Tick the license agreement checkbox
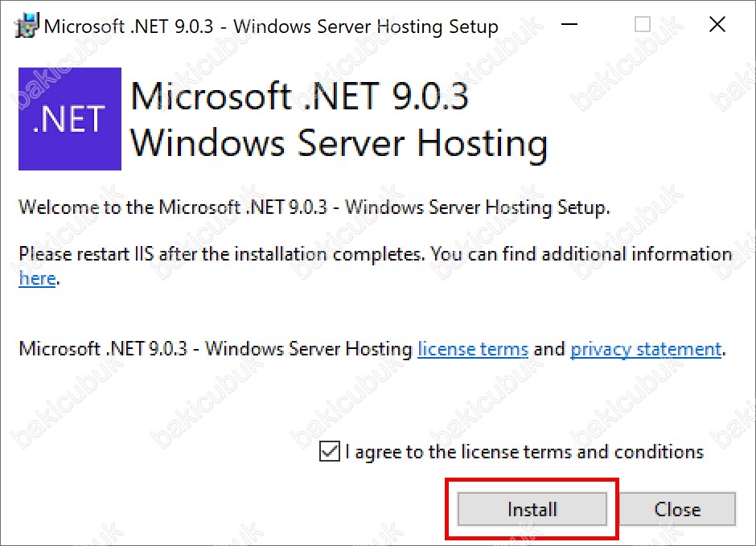The image size is (756, 546). coord(329,452)
